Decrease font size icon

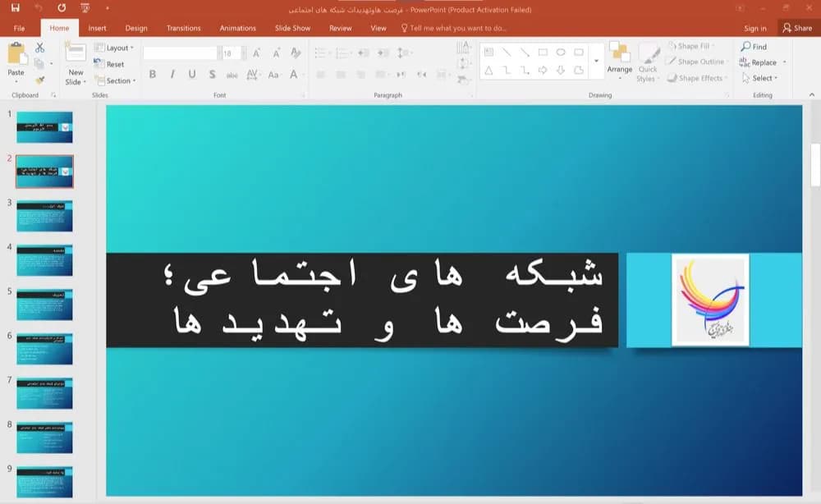pos(276,53)
